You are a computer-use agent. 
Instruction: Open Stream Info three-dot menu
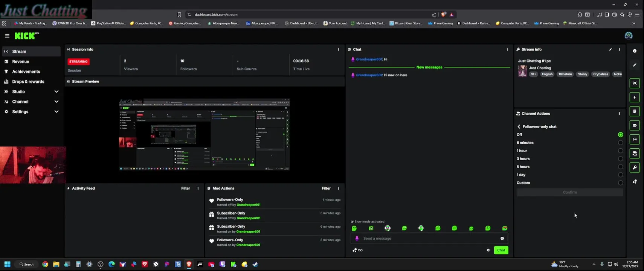[620, 49]
